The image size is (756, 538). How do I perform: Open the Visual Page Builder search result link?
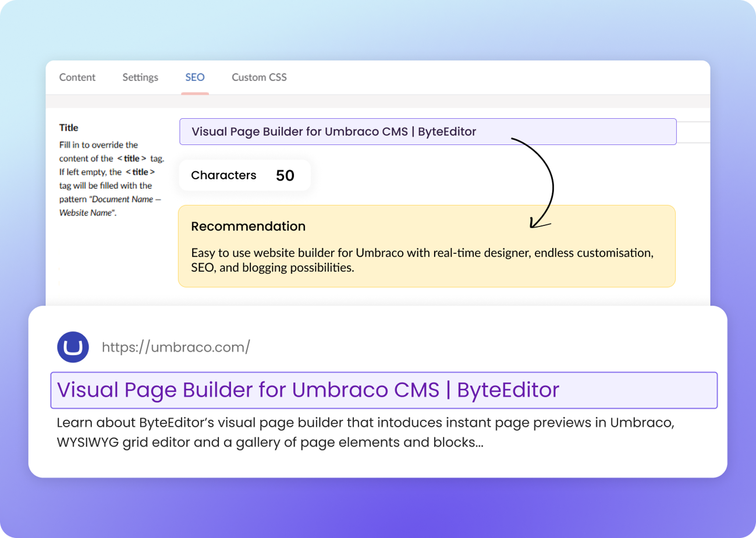[308, 390]
